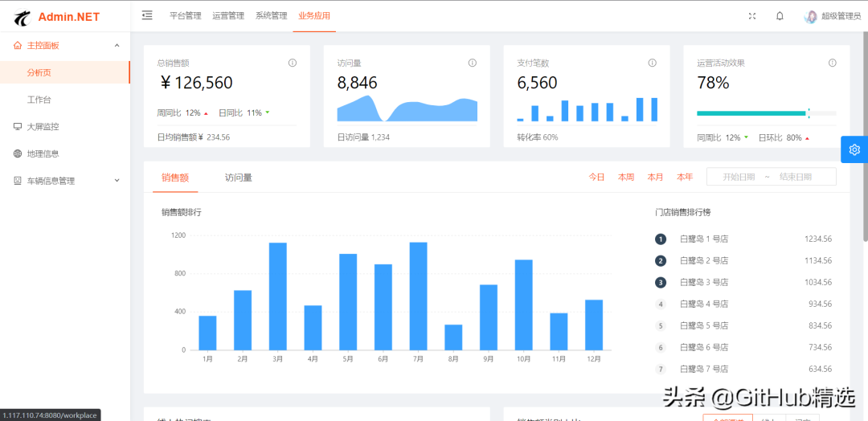
Task: Click rank badge 1 in store ranking
Action: [x=660, y=239]
